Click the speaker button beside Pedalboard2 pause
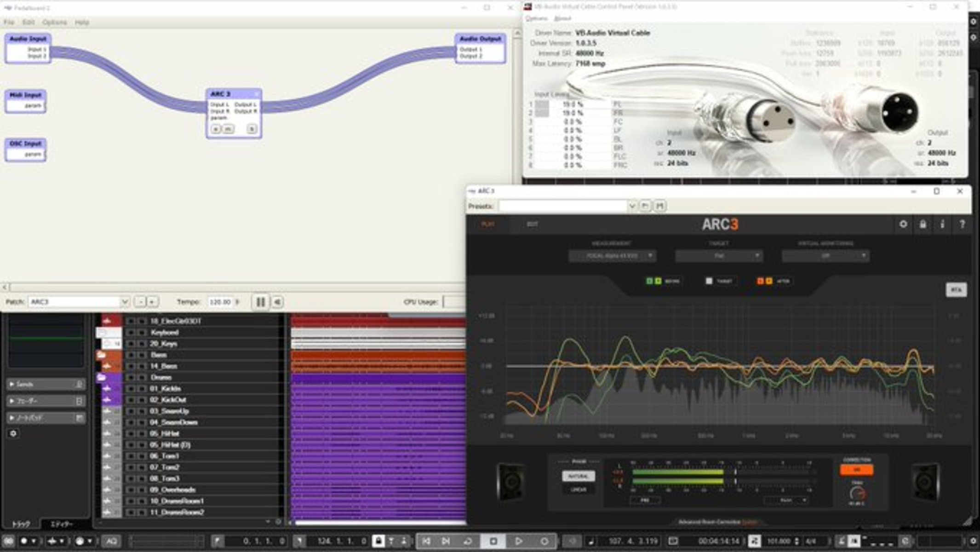Screen dimensions: 980x552 click(x=277, y=302)
